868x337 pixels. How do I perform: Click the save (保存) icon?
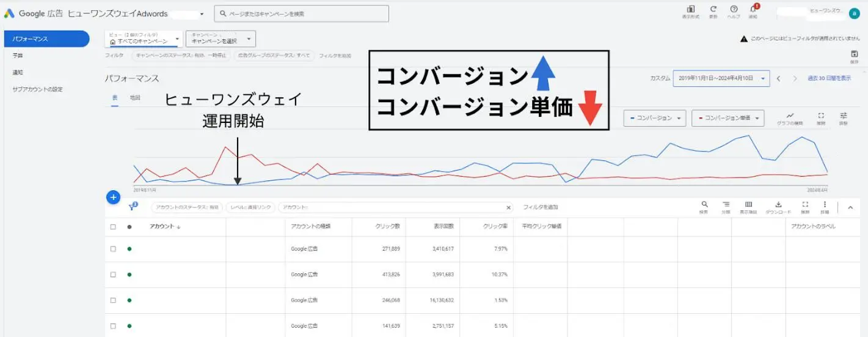[x=854, y=54]
